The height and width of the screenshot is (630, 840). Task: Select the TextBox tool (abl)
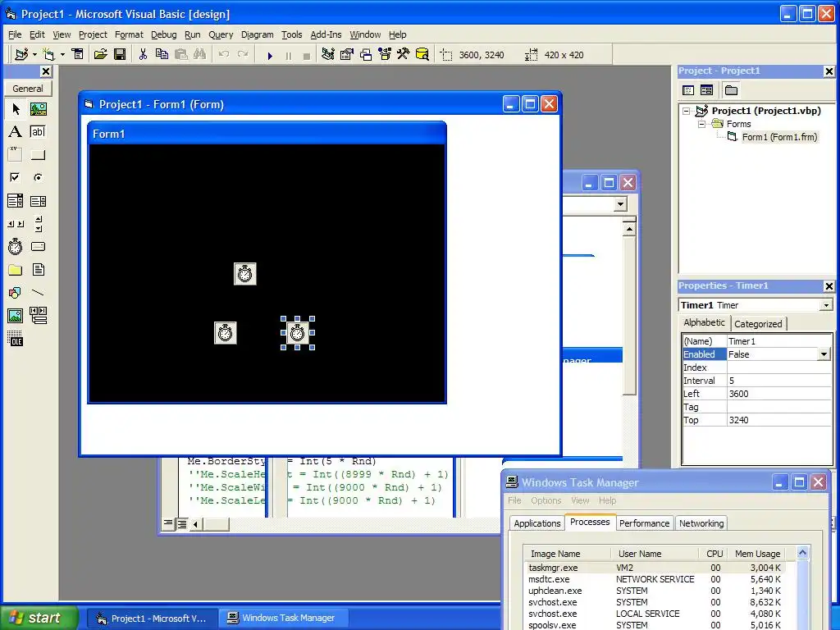pyautogui.click(x=38, y=132)
